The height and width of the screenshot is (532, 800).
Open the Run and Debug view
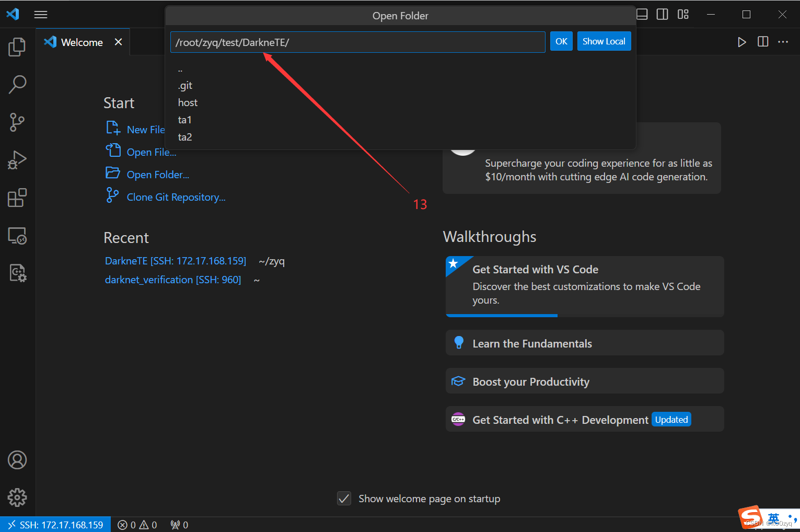click(x=17, y=160)
